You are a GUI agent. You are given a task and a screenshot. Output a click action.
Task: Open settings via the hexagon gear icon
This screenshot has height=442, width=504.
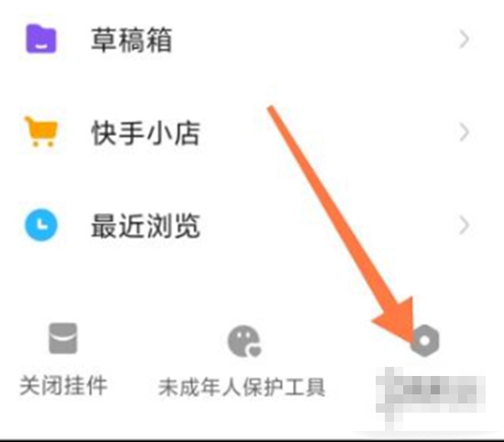424,340
